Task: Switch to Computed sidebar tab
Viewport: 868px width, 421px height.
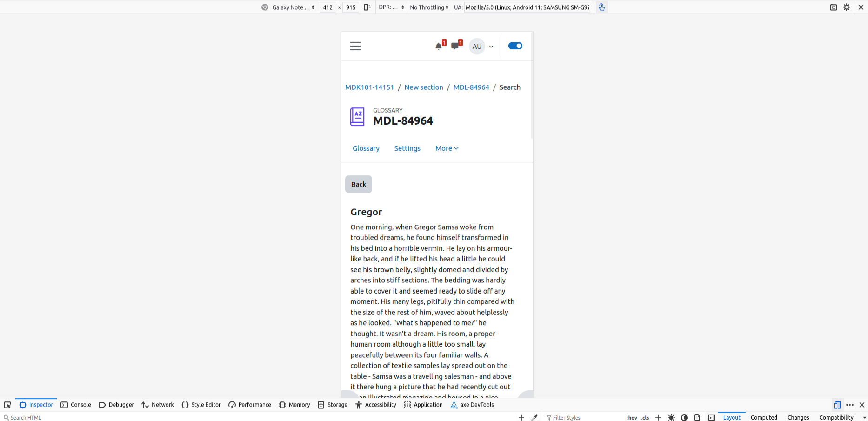Action: point(764,417)
